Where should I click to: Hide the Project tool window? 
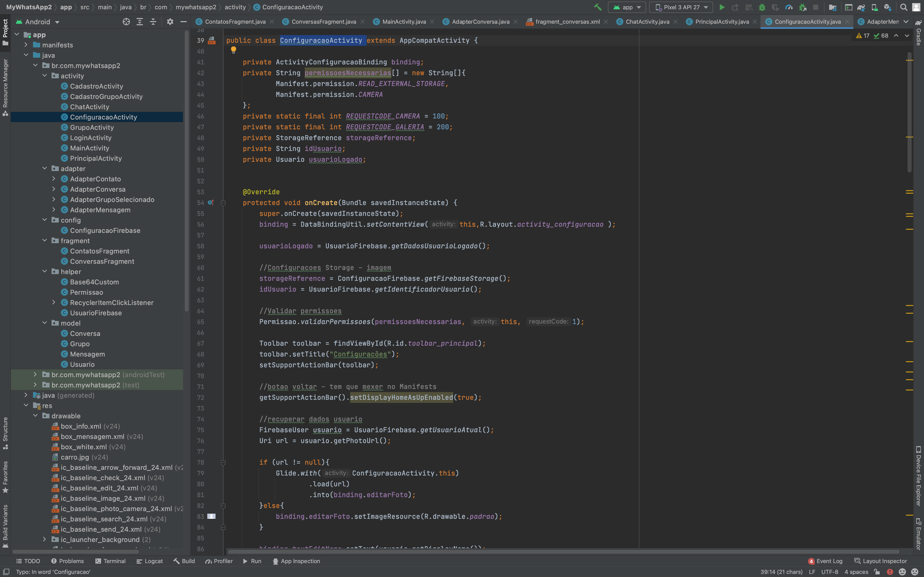click(184, 22)
